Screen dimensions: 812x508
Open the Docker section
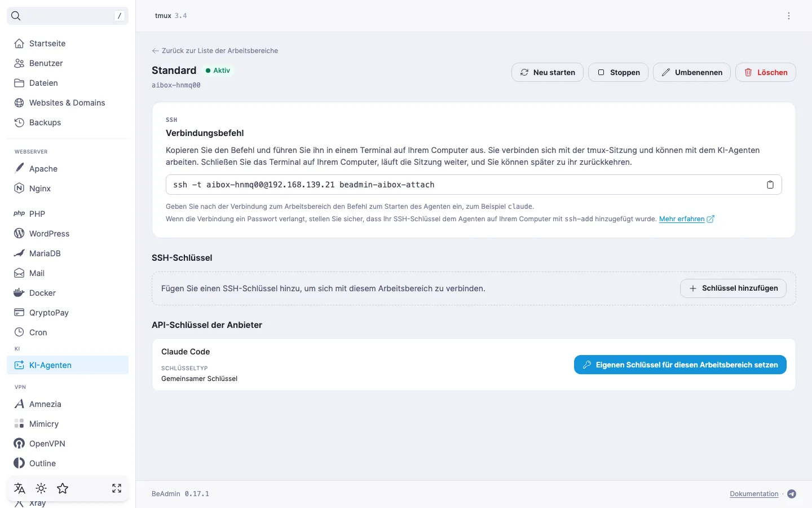coord(68,293)
